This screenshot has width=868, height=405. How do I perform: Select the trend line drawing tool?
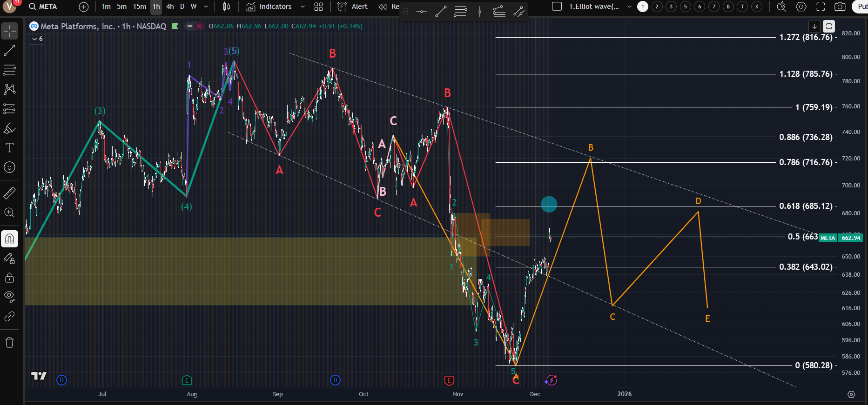click(9, 51)
